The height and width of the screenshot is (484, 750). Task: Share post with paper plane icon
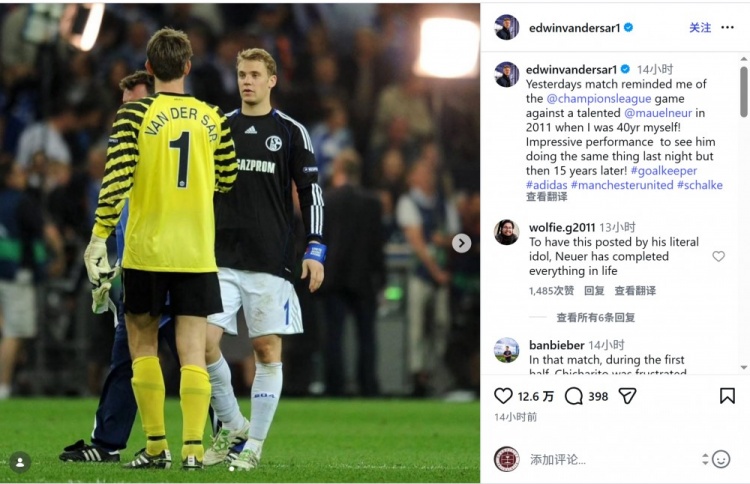coord(627,396)
